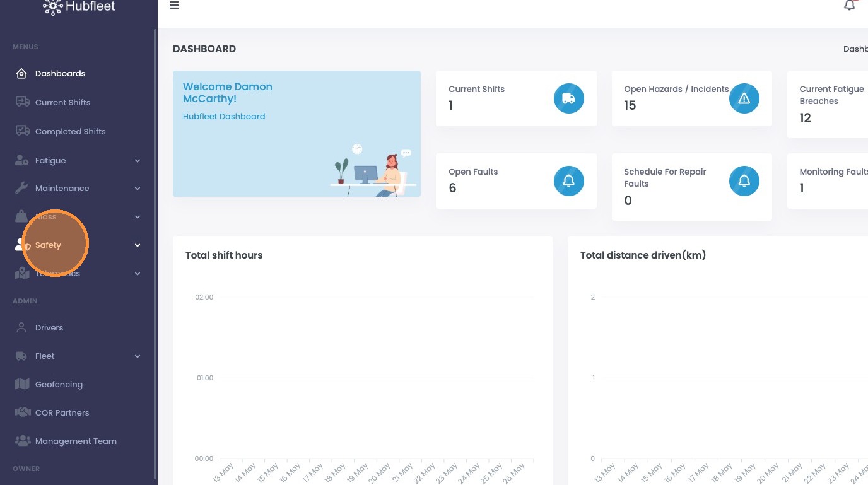Click the Maintenance wrench icon
Viewport: 868px width, 485px height.
pos(21,188)
